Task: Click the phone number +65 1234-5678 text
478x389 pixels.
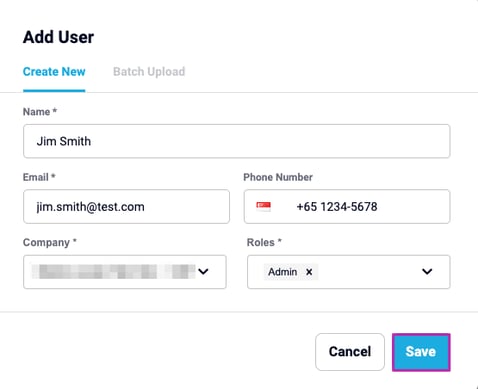Action: 337,207
